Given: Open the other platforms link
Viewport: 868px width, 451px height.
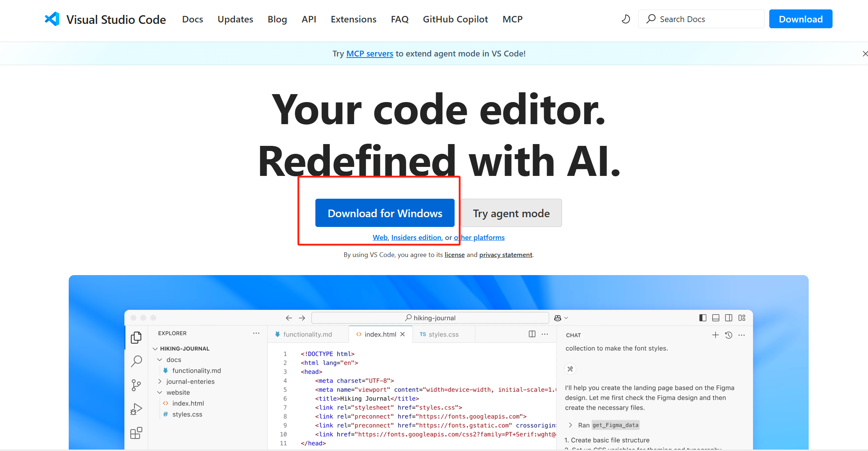Looking at the screenshot, I should [479, 237].
